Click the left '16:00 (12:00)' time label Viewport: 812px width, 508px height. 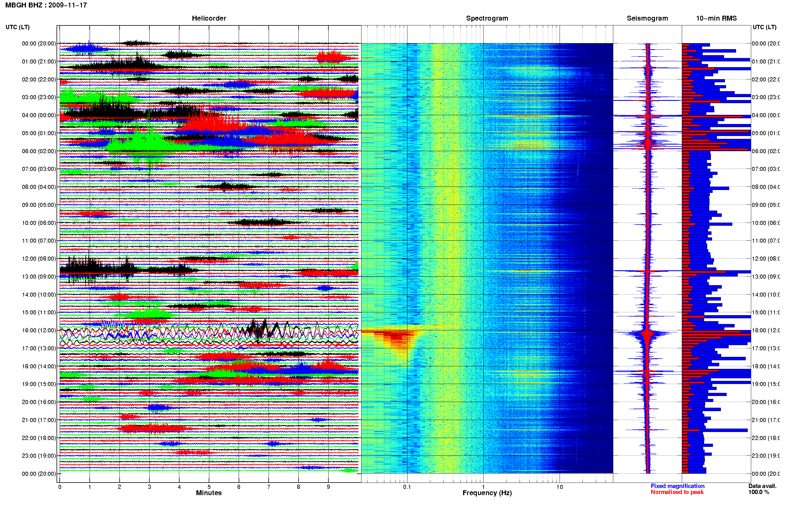click(x=39, y=330)
